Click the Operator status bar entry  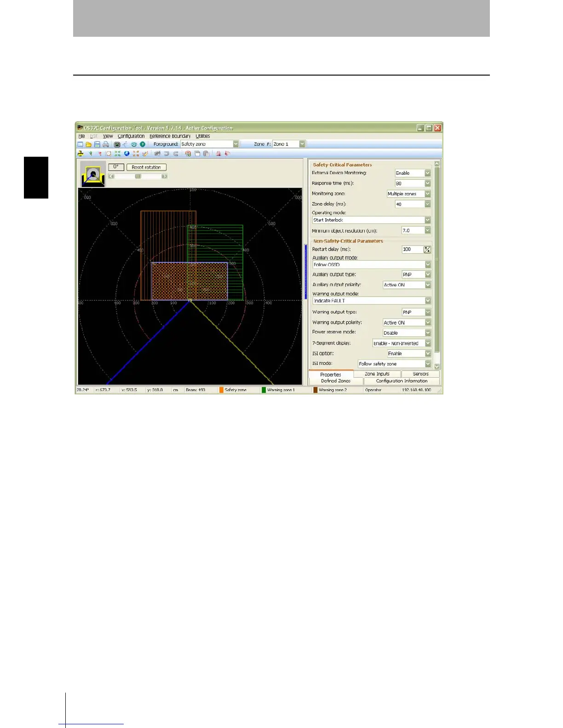point(373,390)
